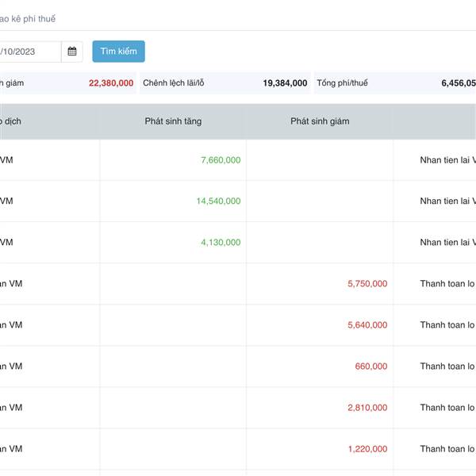This screenshot has height=476, width=476.
Task: Select the 14,540,000 increase amount cell
Action: (218, 202)
